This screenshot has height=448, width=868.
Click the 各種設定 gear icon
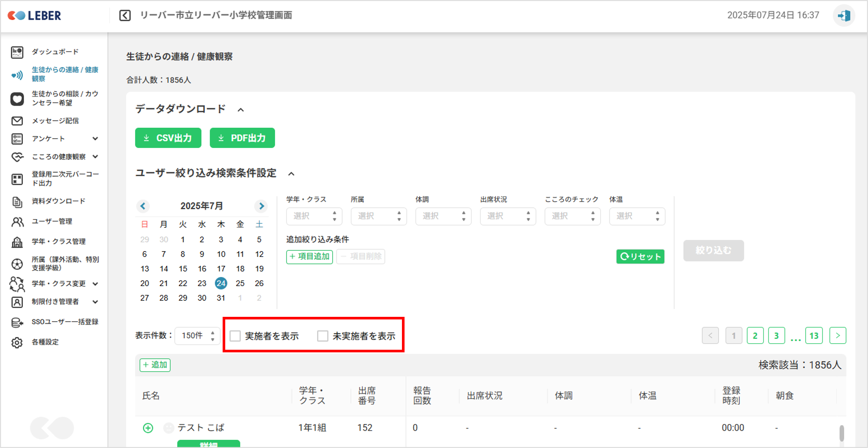[17, 342]
